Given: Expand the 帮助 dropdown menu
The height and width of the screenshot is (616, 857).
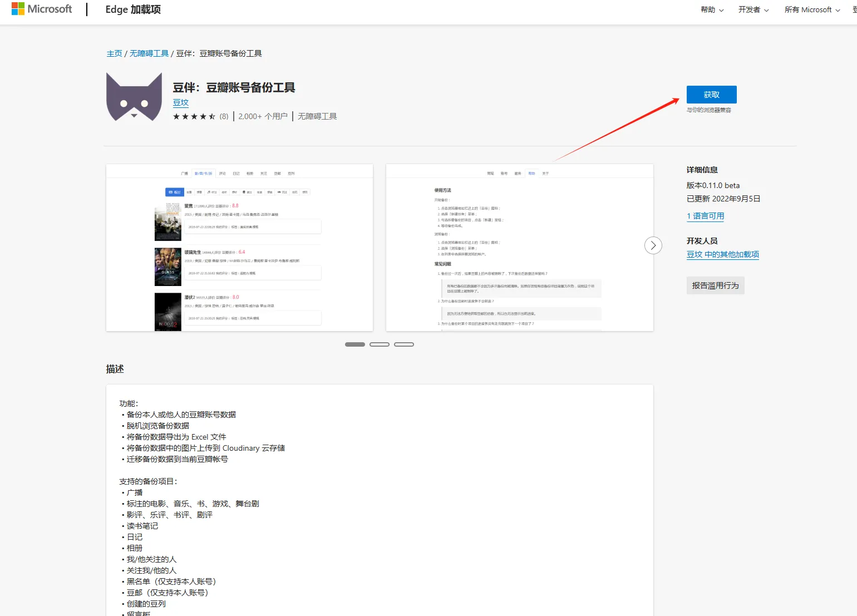Looking at the screenshot, I should click(x=712, y=9).
